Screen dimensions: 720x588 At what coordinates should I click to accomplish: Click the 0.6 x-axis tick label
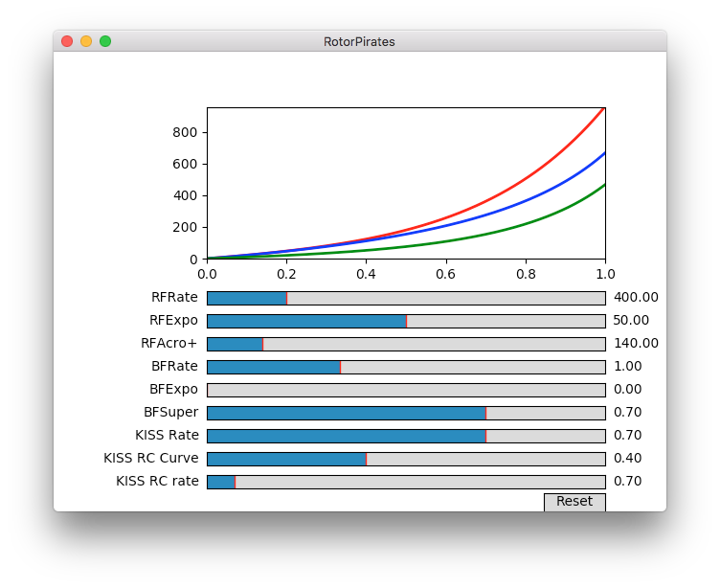pos(445,274)
